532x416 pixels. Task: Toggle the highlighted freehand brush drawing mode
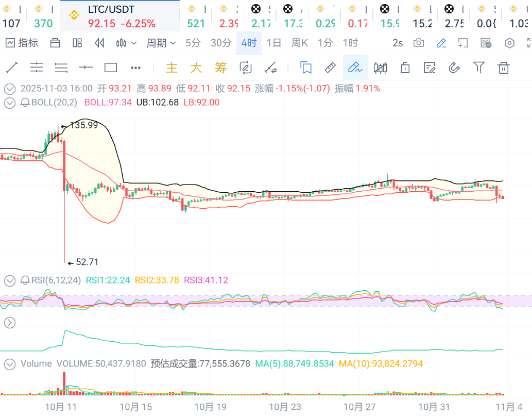pos(355,68)
